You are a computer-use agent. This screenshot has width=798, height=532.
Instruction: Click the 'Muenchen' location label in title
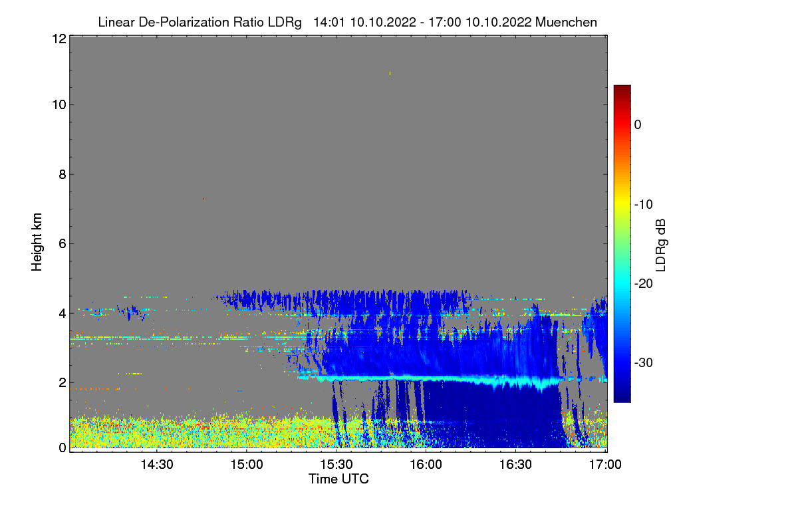[x=566, y=22]
